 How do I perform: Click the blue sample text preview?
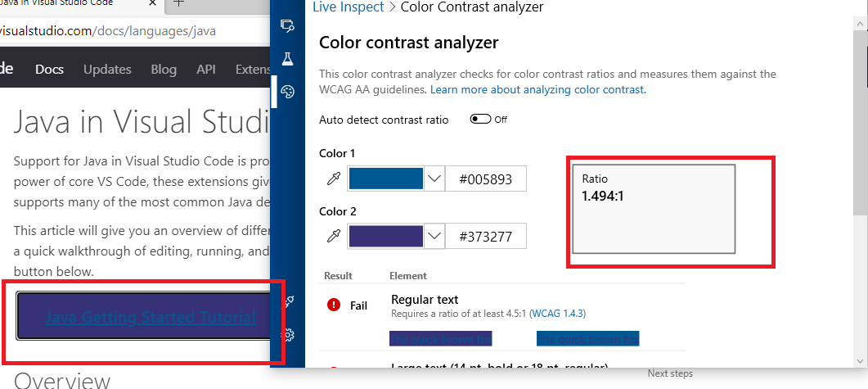pos(588,338)
